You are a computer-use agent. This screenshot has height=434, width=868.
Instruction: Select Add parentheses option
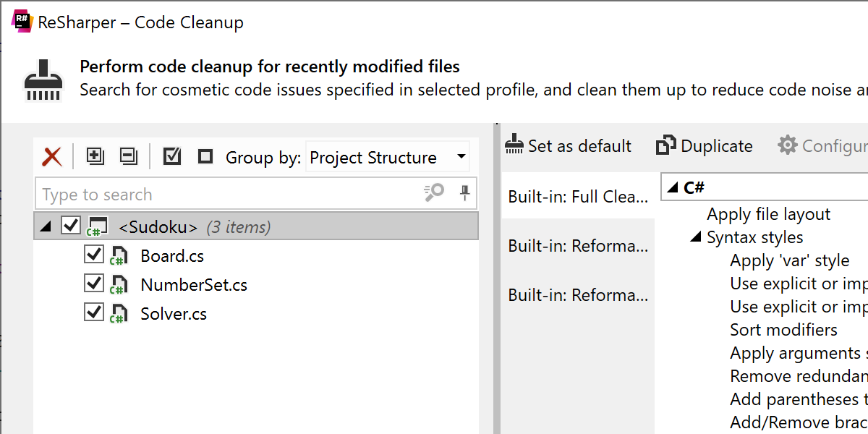[x=799, y=399]
